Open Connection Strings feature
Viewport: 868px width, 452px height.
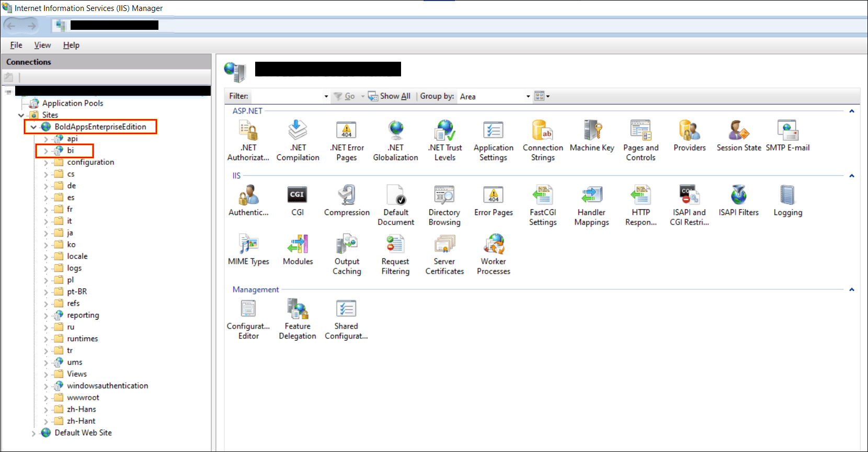[543, 140]
